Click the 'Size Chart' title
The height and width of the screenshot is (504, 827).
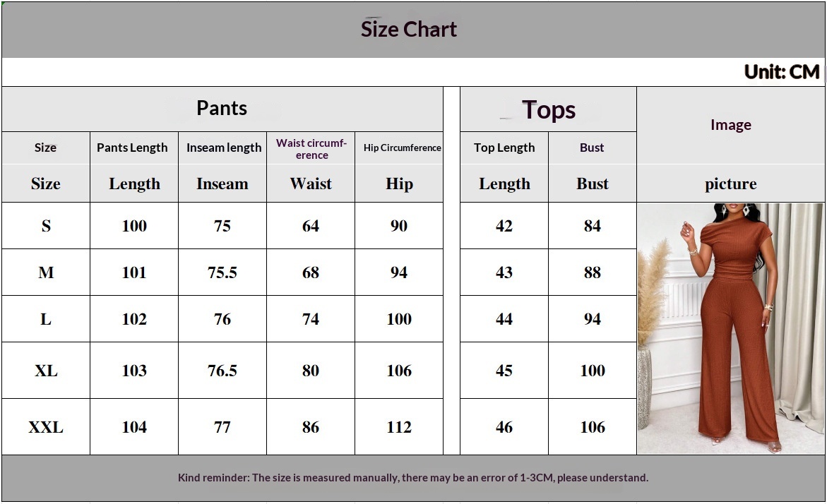[x=409, y=29]
